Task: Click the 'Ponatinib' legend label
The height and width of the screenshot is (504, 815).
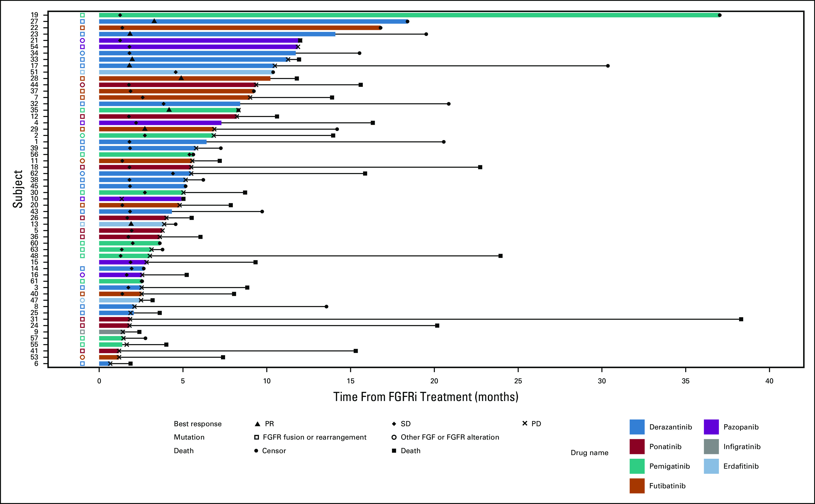Action: click(x=665, y=447)
